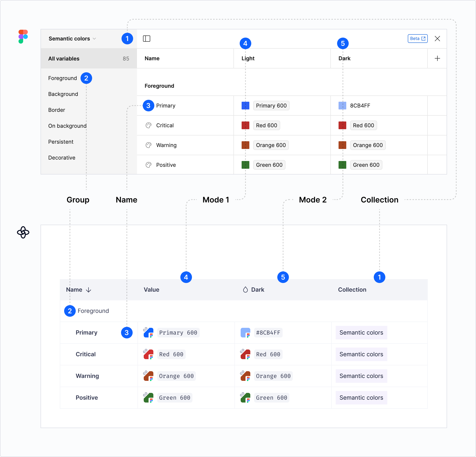Click the light blue 8CB4FF Dark swatch
The width and height of the screenshot is (476, 457).
pos(342,106)
